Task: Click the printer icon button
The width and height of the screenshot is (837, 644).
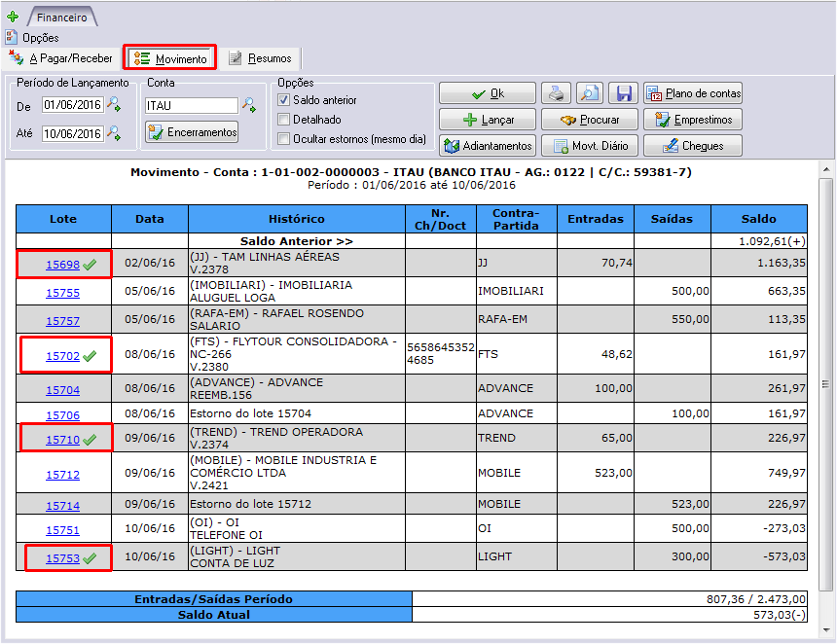Action: coord(557,93)
